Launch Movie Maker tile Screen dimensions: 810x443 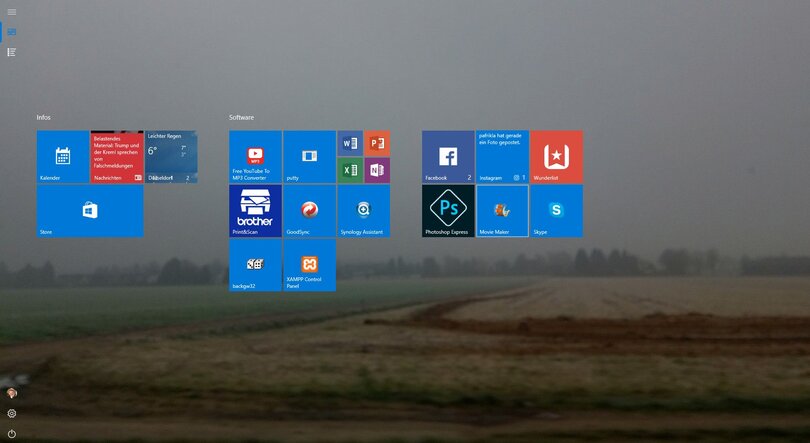click(x=502, y=211)
